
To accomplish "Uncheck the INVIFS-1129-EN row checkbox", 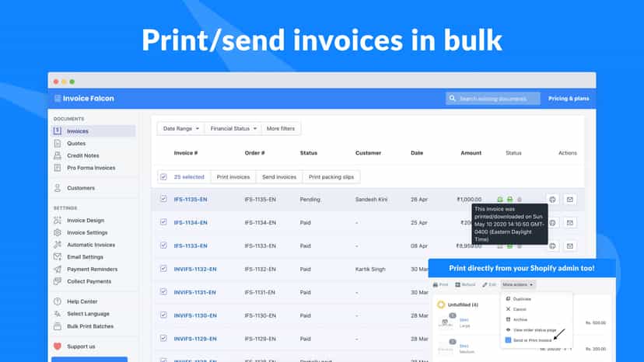I will pos(163,338).
